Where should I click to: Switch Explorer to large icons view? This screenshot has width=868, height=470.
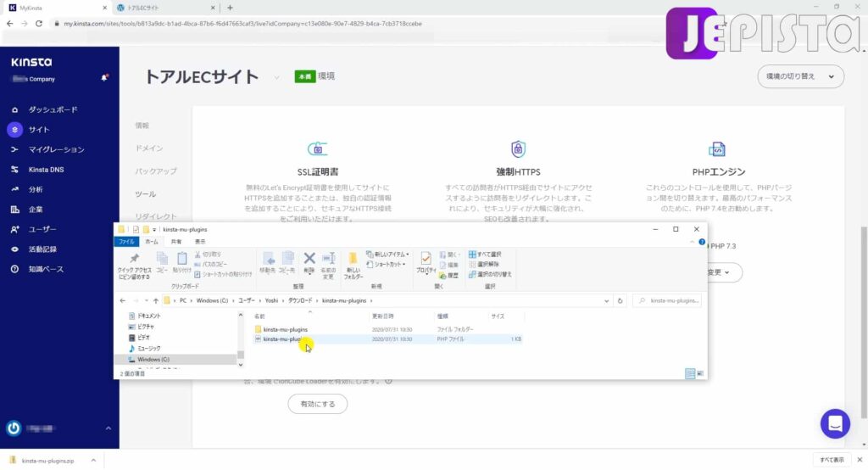click(x=700, y=373)
